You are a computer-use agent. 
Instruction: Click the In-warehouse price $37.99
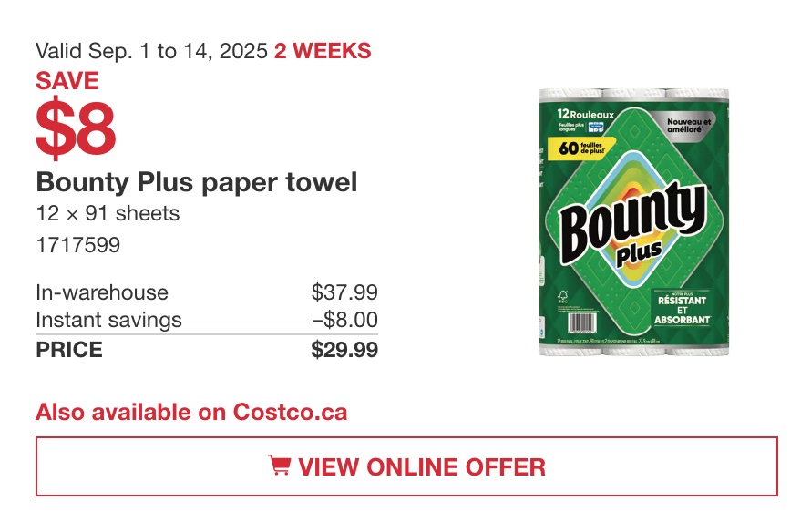click(344, 292)
